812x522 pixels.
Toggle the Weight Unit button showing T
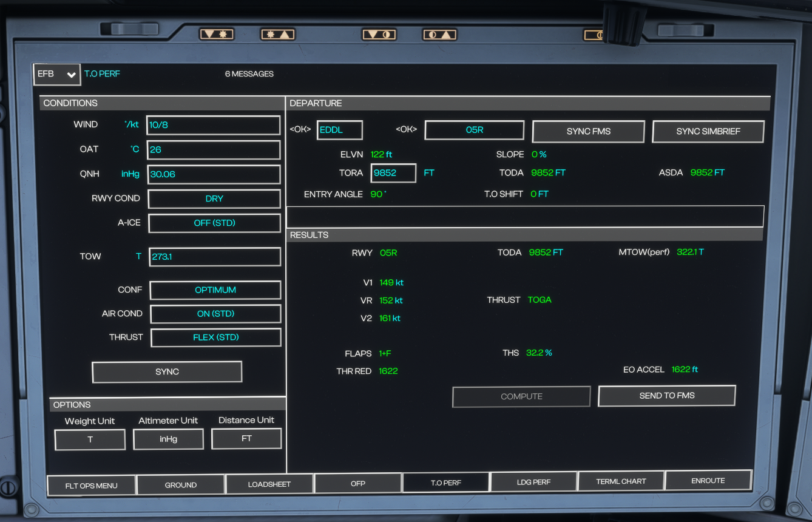[90, 439]
